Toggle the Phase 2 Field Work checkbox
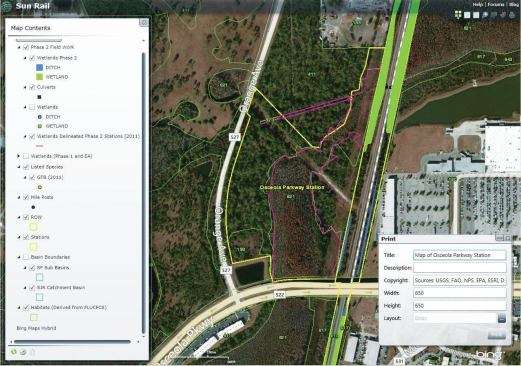521x366 pixels. pyautogui.click(x=26, y=47)
